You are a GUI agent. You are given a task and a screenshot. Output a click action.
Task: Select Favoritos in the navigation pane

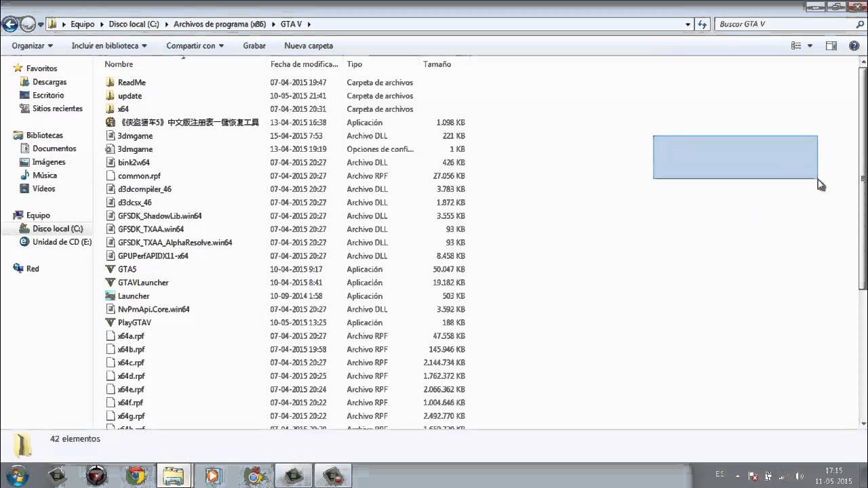coord(41,68)
